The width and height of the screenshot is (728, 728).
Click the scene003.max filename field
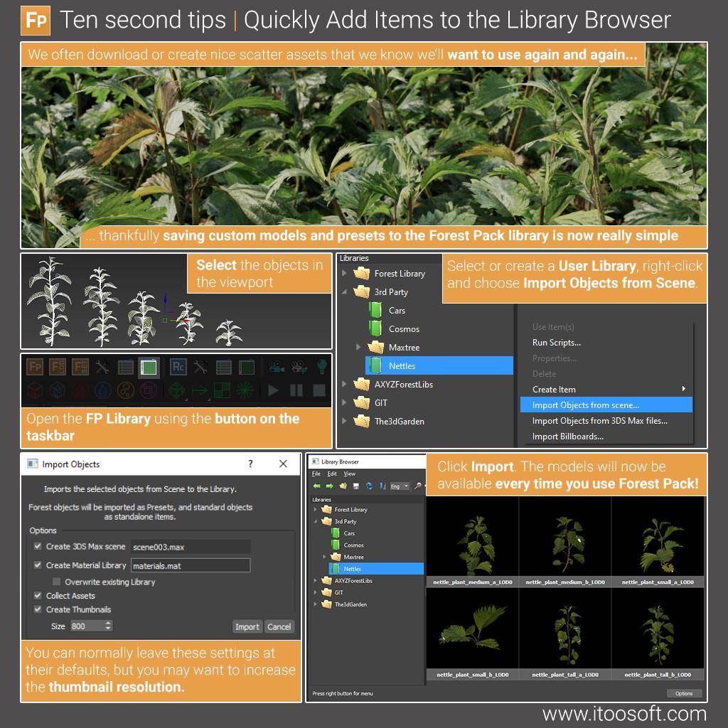click(x=191, y=547)
